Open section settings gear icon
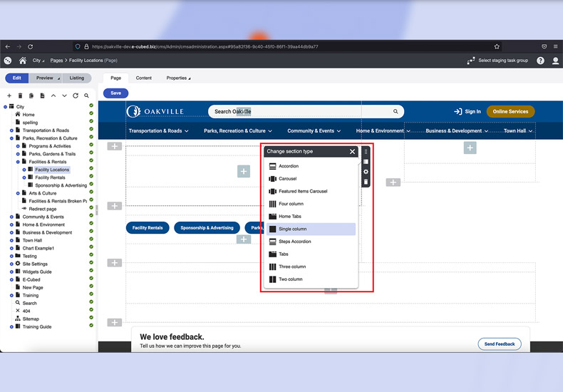 pyautogui.click(x=366, y=172)
